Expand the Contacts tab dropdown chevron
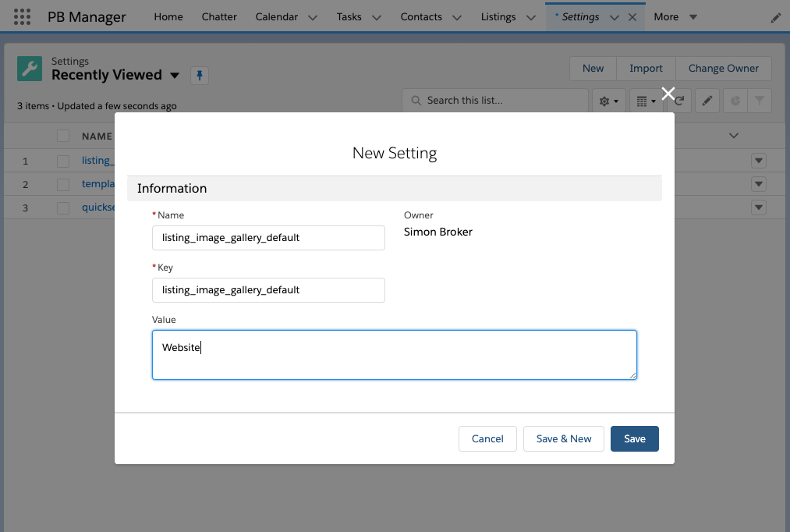Viewport: 790px width, 532px height. coord(457,18)
